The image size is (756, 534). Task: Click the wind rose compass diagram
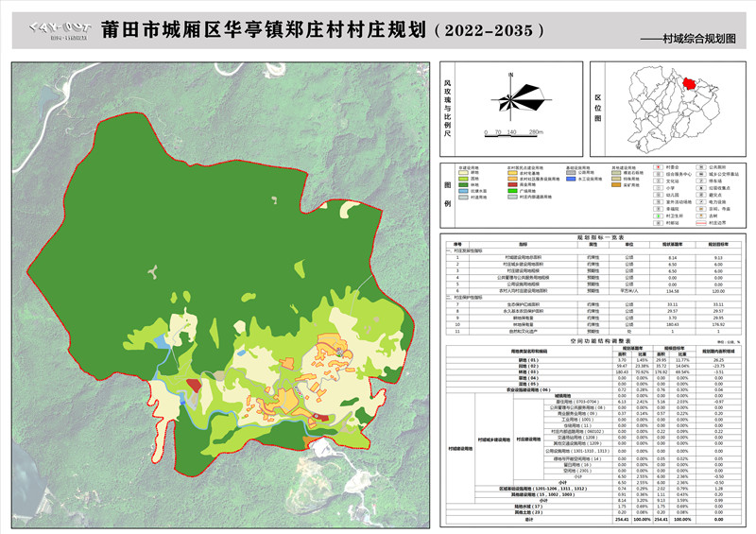[x=511, y=95]
